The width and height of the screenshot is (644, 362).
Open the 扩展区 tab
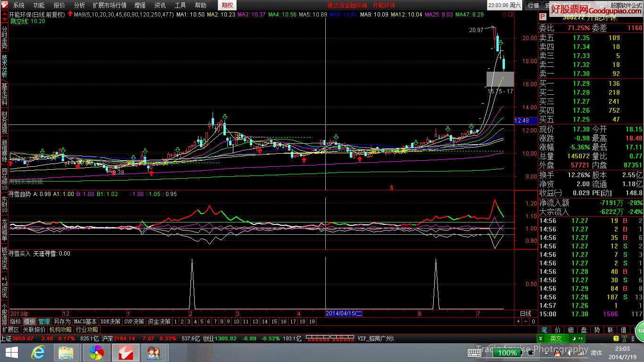click(x=10, y=330)
